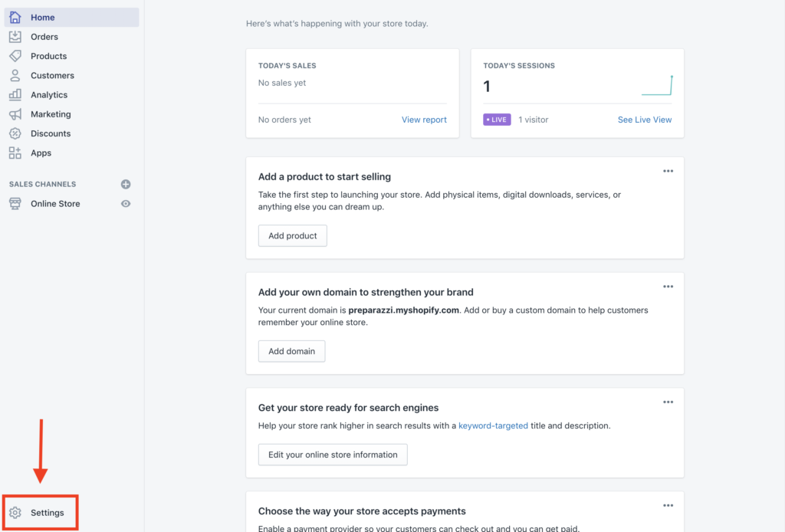Add a sales channel with plus icon
Viewport: 785px width, 532px height.
tap(126, 184)
